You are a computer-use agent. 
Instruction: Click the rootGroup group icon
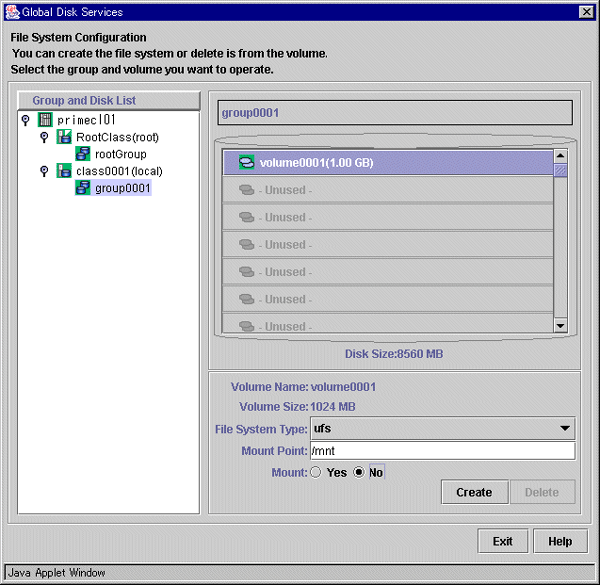[x=83, y=153]
